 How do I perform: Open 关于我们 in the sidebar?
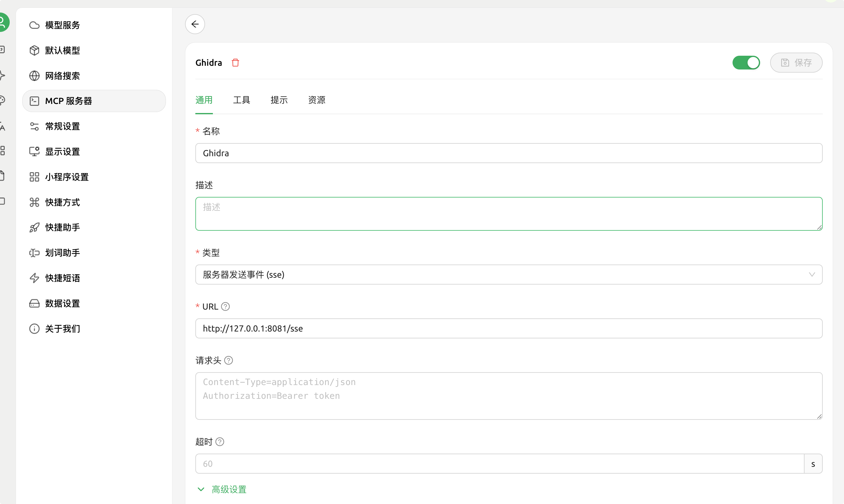pyautogui.click(x=63, y=328)
